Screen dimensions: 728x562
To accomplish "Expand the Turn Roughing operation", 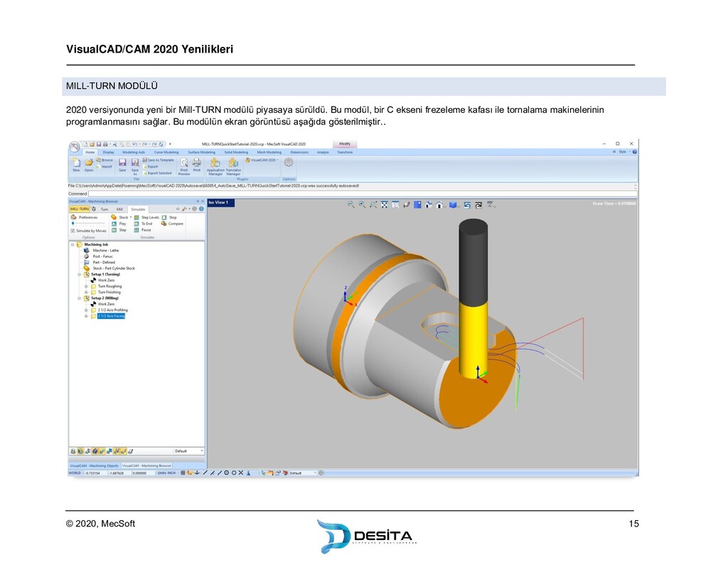I will pyautogui.click(x=86, y=287).
